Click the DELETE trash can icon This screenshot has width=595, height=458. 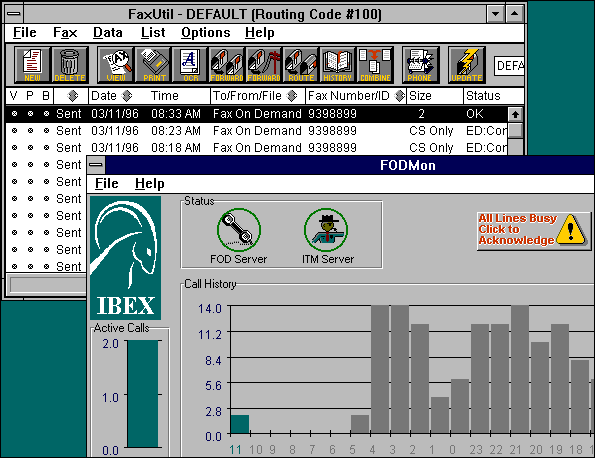[70, 65]
